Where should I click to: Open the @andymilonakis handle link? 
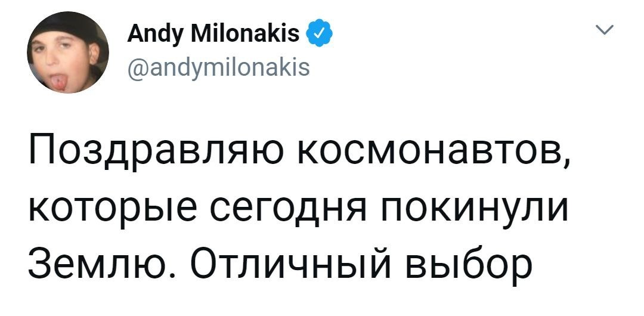pos(219,69)
